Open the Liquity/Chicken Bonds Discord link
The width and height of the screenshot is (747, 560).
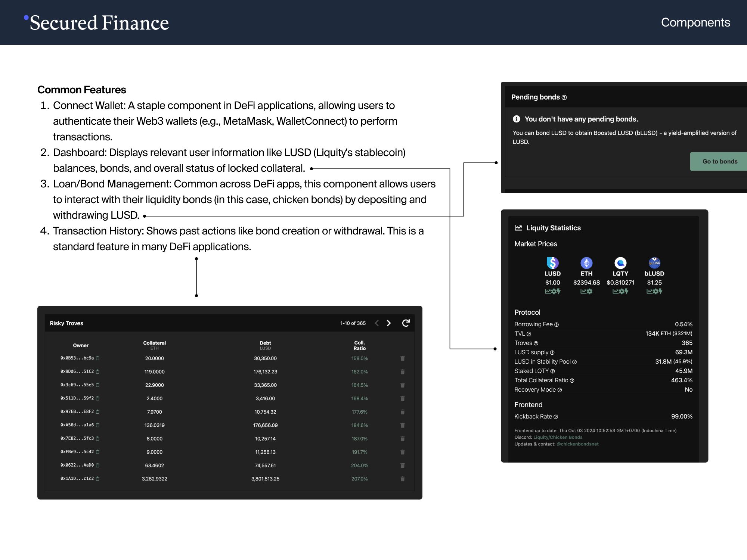558,438
